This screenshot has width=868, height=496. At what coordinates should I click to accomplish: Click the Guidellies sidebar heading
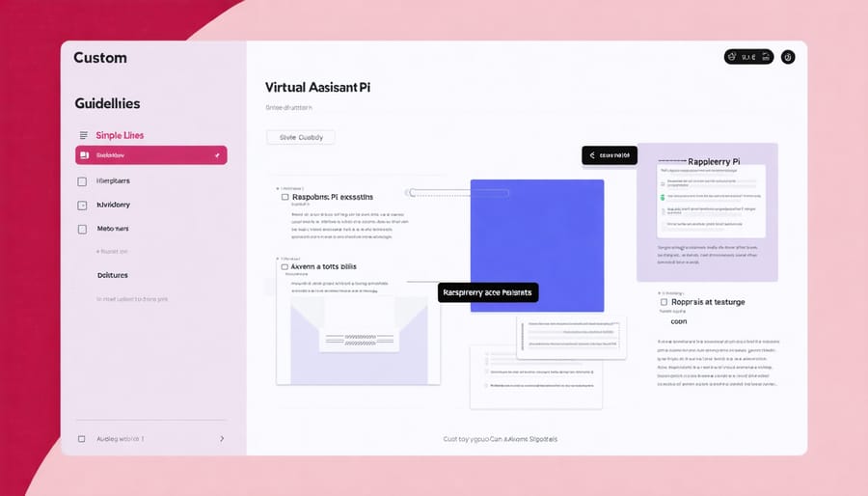107,103
